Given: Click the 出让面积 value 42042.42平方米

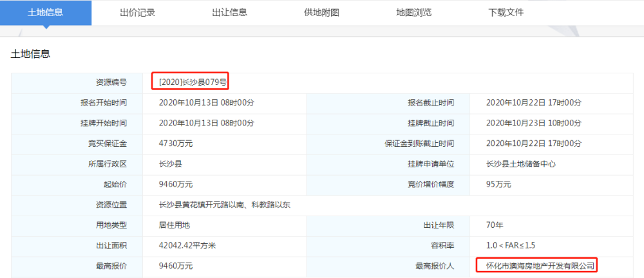Looking at the screenshot, I should click(187, 246).
